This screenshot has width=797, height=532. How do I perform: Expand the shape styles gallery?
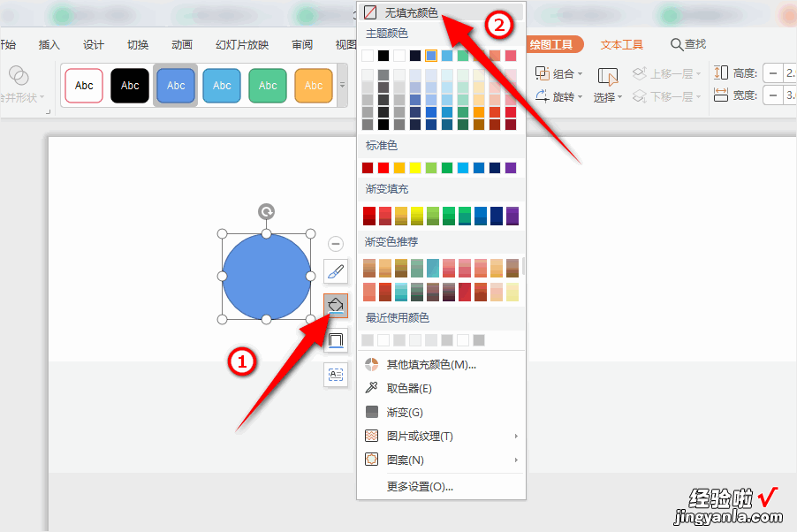click(x=343, y=86)
